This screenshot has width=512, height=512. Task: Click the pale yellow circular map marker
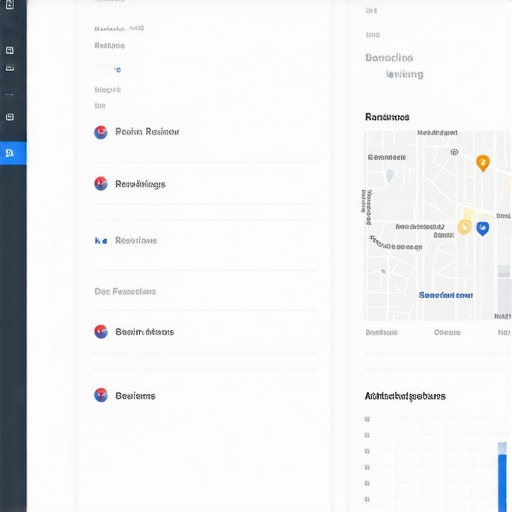pyautogui.click(x=464, y=227)
